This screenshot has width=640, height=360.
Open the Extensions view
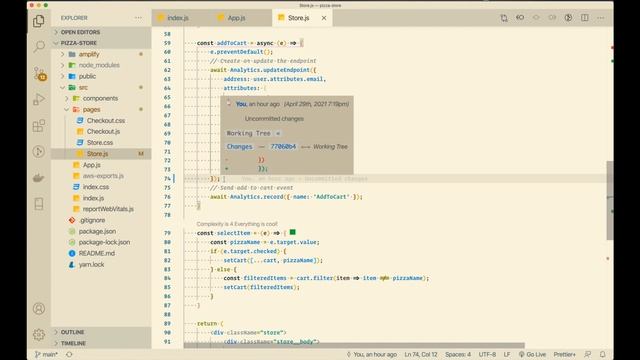coord(39,125)
